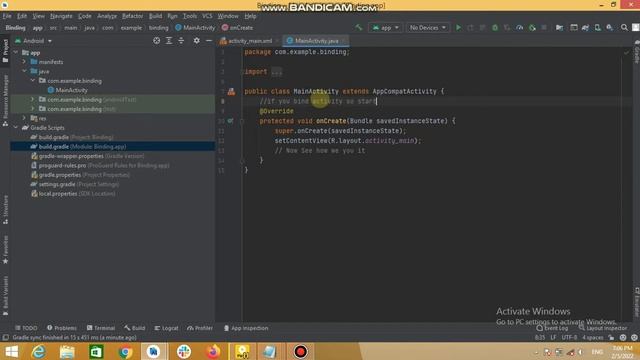Click MainActivity in the breadcrumb bar

(x=195, y=28)
